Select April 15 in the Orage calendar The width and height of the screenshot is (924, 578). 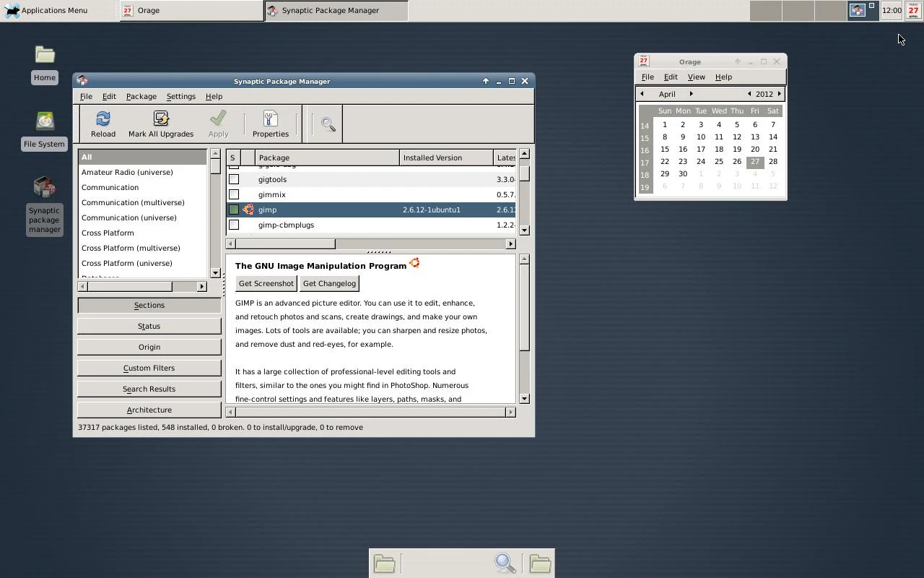(x=664, y=149)
